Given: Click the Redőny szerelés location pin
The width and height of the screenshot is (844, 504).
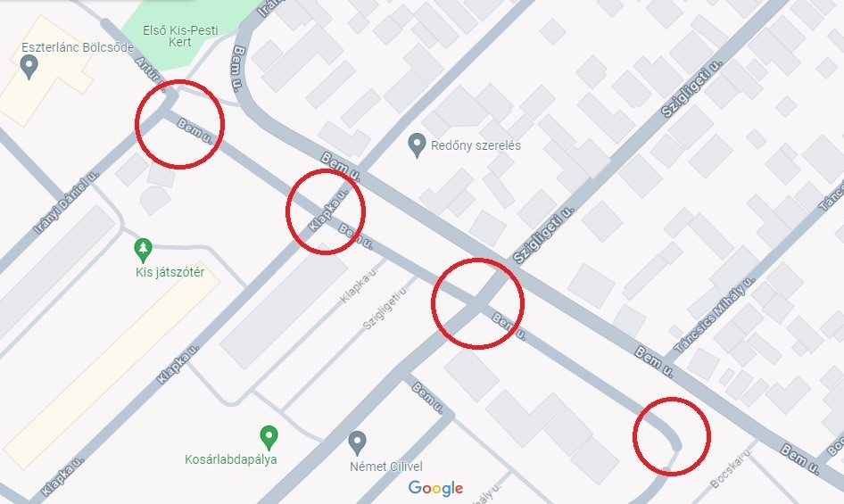Looking at the screenshot, I should click(x=417, y=145).
